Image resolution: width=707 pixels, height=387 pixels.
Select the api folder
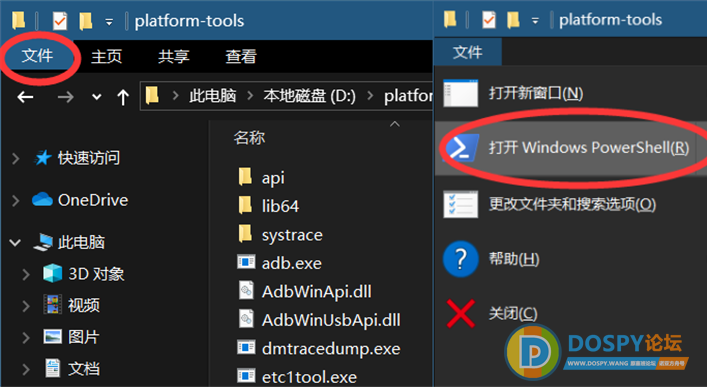273,178
